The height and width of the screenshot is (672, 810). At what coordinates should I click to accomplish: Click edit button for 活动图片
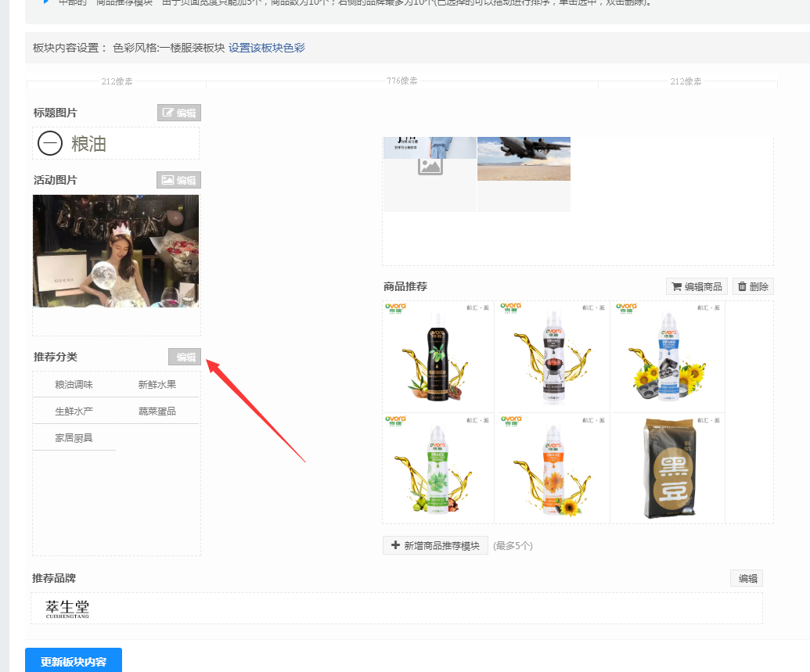pyautogui.click(x=178, y=180)
